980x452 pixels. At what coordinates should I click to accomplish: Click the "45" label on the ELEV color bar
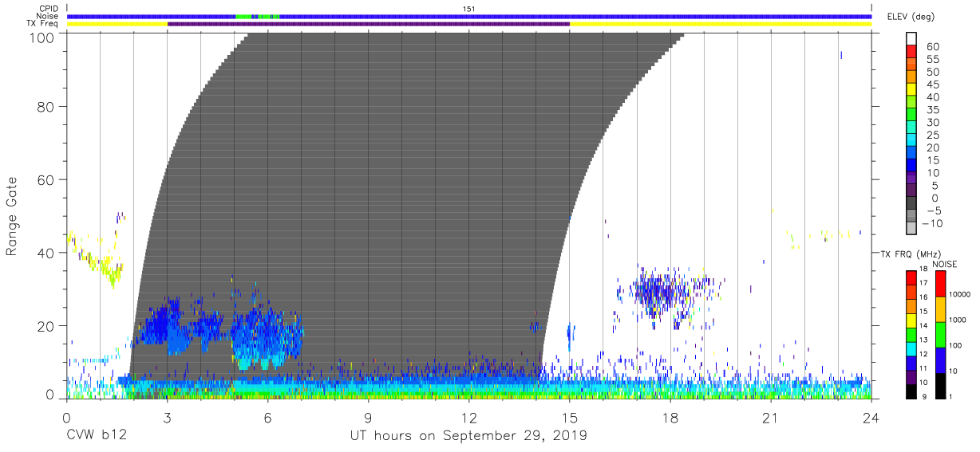[x=933, y=85]
